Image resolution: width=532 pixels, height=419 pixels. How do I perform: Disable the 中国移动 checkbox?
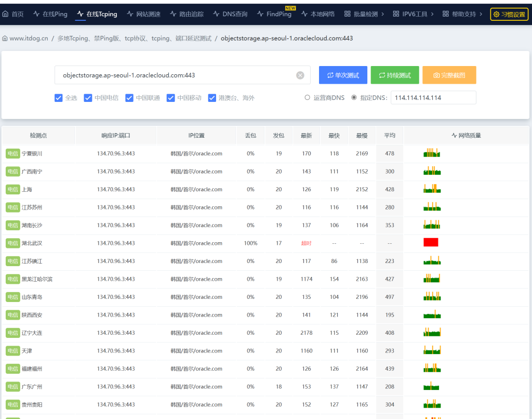click(x=170, y=98)
